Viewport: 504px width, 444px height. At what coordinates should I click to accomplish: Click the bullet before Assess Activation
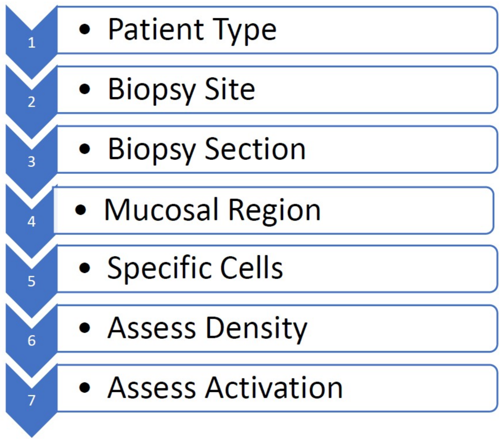[85, 388]
